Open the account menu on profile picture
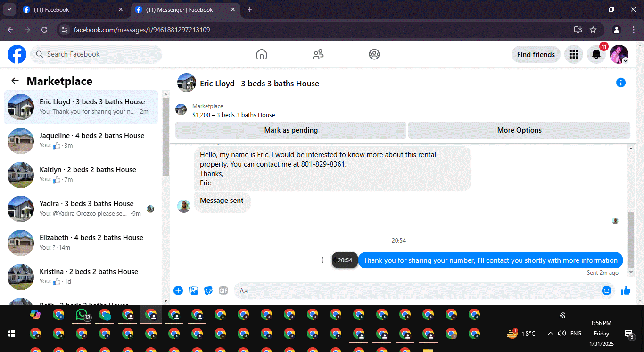644x352 pixels. 619,55
